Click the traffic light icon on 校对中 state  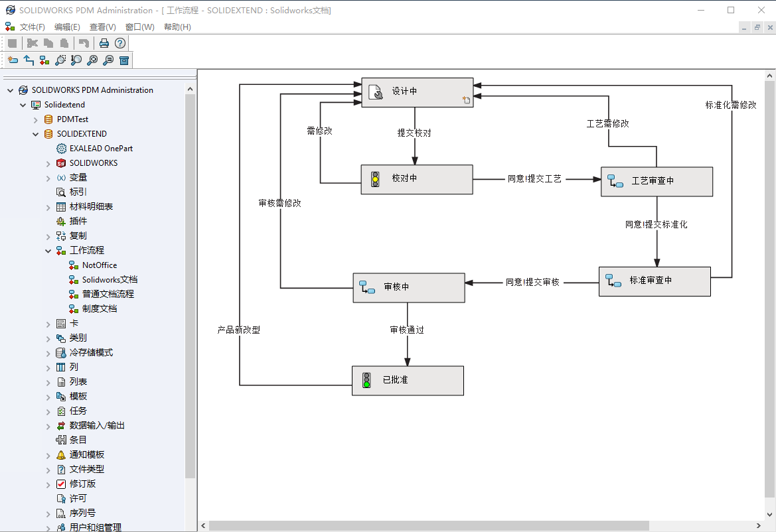pyautogui.click(x=375, y=179)
